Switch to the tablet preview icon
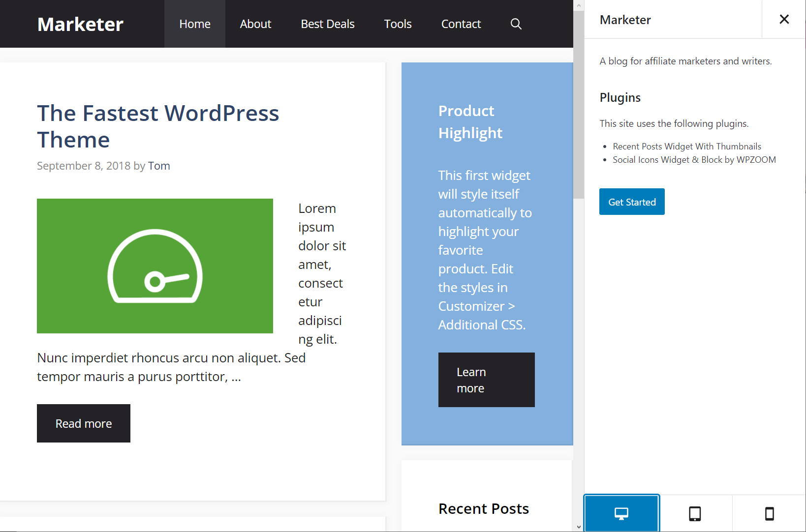The height and width of the screenshot is (532, 806). (x=695, y=513)
